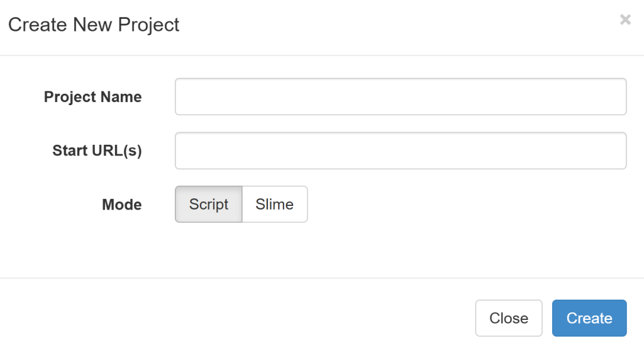Switch mode to Slime
Screen dimensions: 644x352
(275, 205)
